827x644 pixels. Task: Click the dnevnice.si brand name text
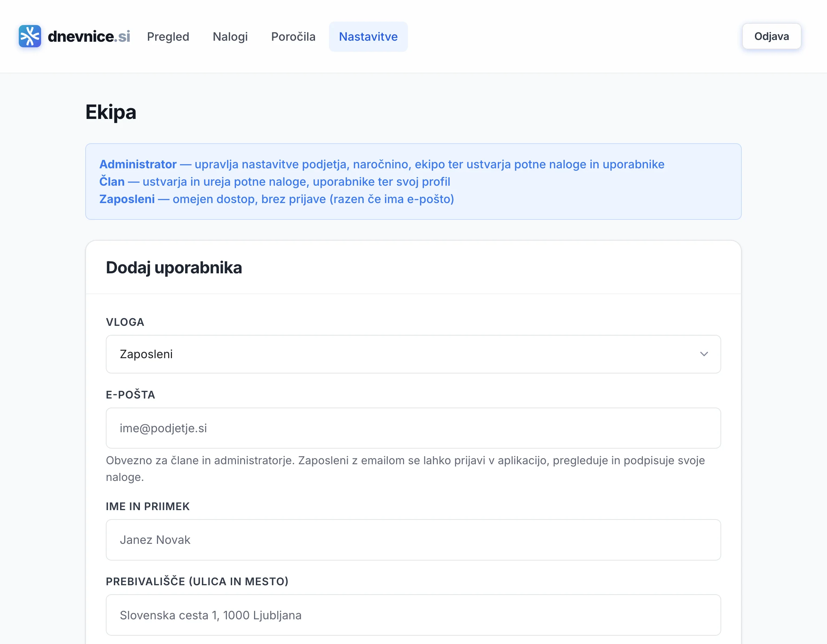(89, 37)
